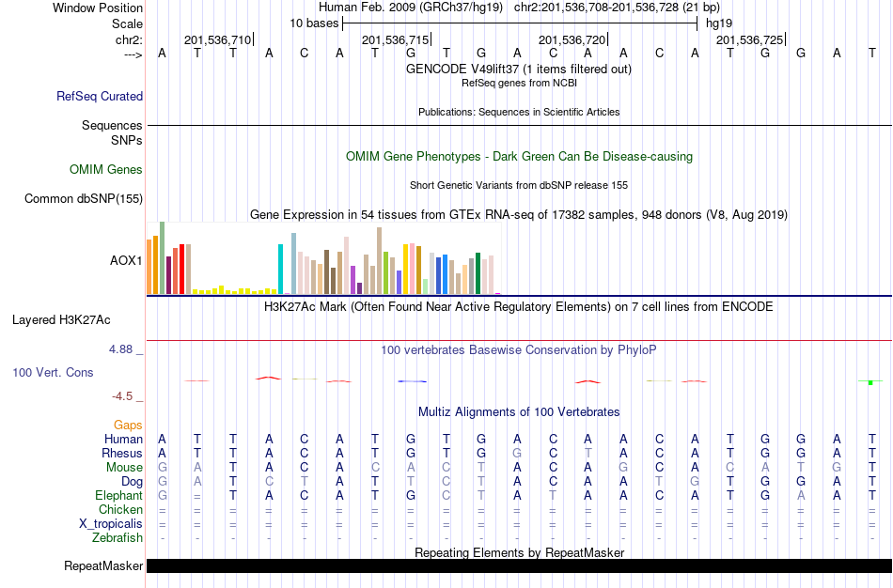The height and width of the screenshot is (588, 893).
Task: Click the Sequences track label
Action: 112,125
